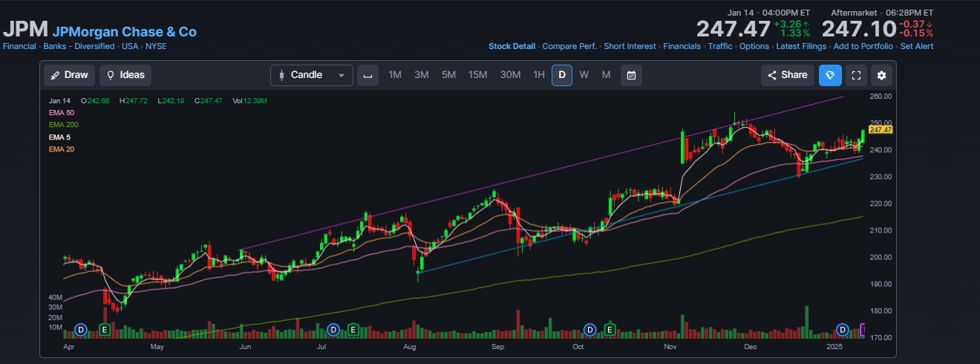Viewport: 980px width, 364px height.
Task: Switch to the monthly timeframe button after W
Action: 606,75
